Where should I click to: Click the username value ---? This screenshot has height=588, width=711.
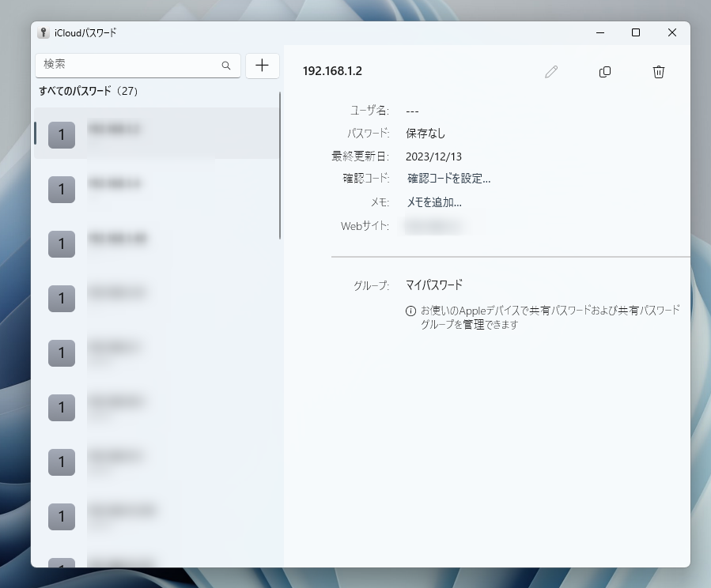412,111
